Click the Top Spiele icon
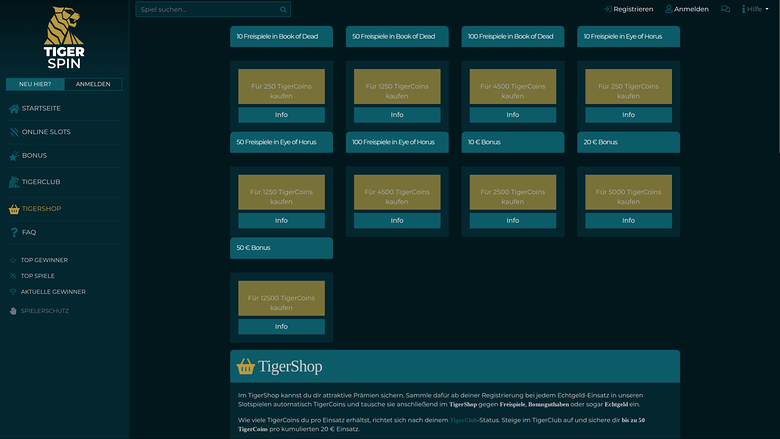The width and height of the screenshot is (780, 439). pyautogui.click(x=13, y=276)
